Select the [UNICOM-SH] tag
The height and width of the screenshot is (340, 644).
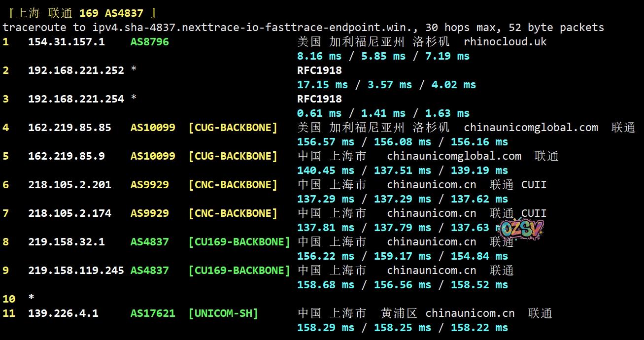click(x=223, y=313)
